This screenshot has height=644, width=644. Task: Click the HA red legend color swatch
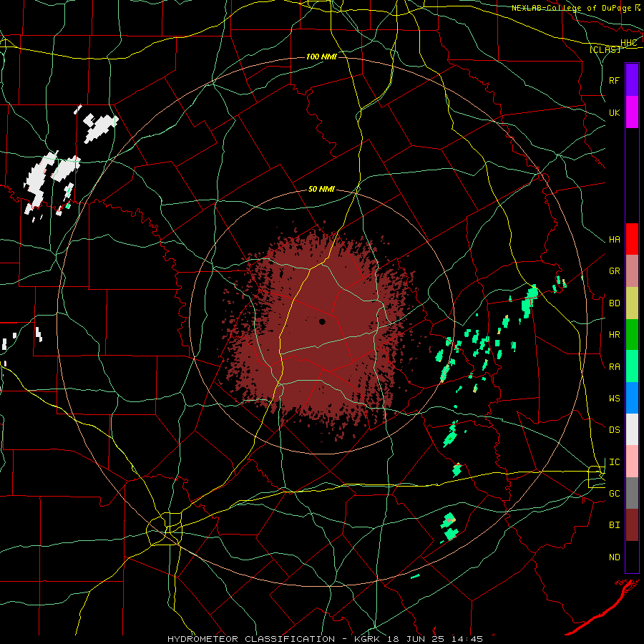(x=632, y=239)
